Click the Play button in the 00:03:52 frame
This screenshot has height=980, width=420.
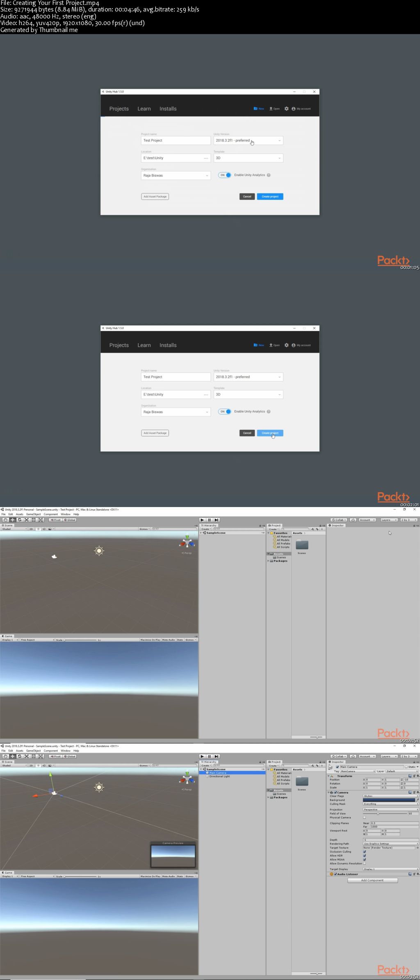(202, 756)
